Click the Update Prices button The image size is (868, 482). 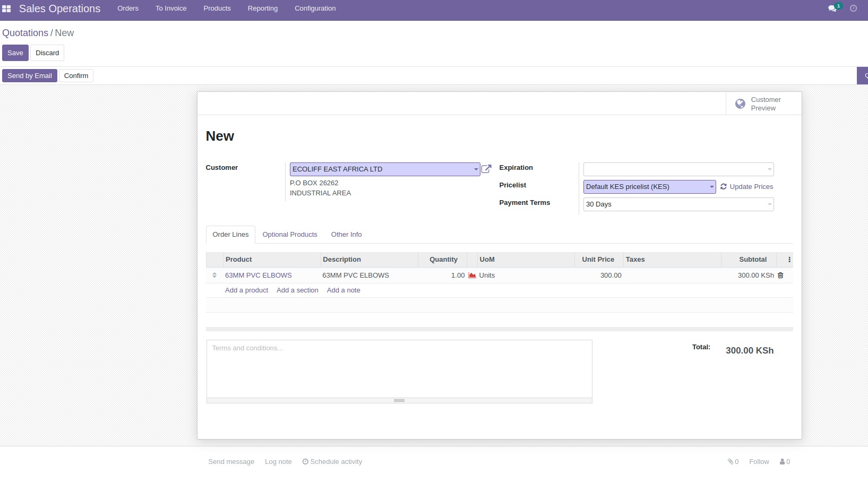tap(746, 187)
